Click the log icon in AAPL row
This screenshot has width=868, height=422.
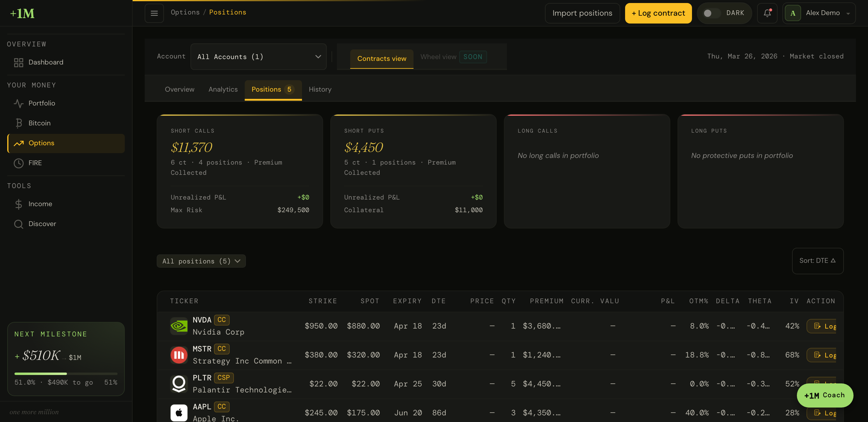817,413
